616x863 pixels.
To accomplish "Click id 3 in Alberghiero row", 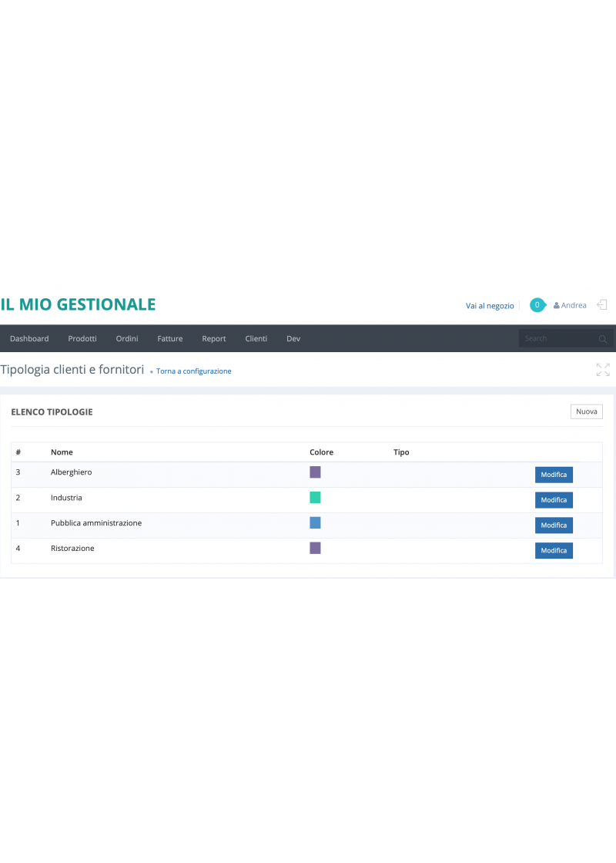I will (x=18, y=472).
